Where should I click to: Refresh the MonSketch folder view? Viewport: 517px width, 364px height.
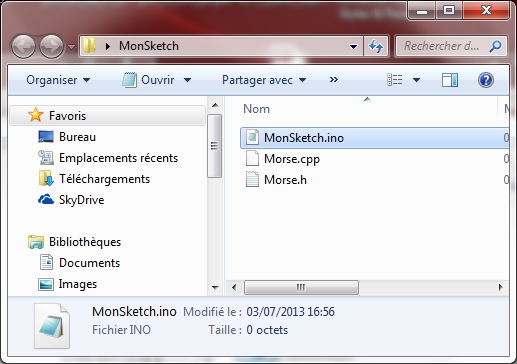pyautogui.click(x=376, y=46)
